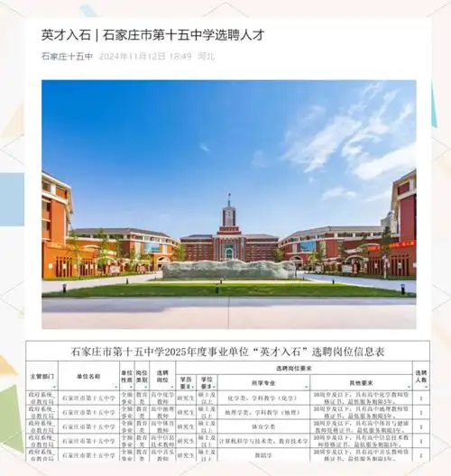
Task: Open the 单位性质 column filter dropdown
Action: tap(131, 387)
